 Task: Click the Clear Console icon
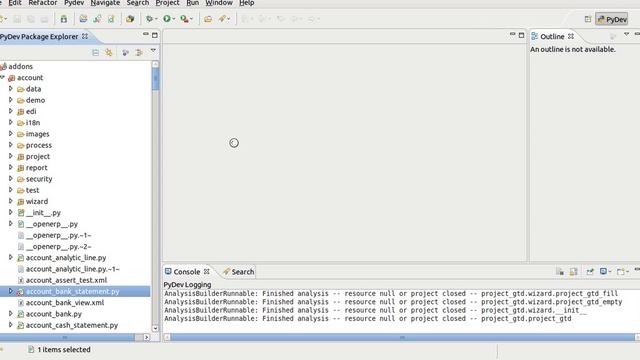(x=560, y=271)
